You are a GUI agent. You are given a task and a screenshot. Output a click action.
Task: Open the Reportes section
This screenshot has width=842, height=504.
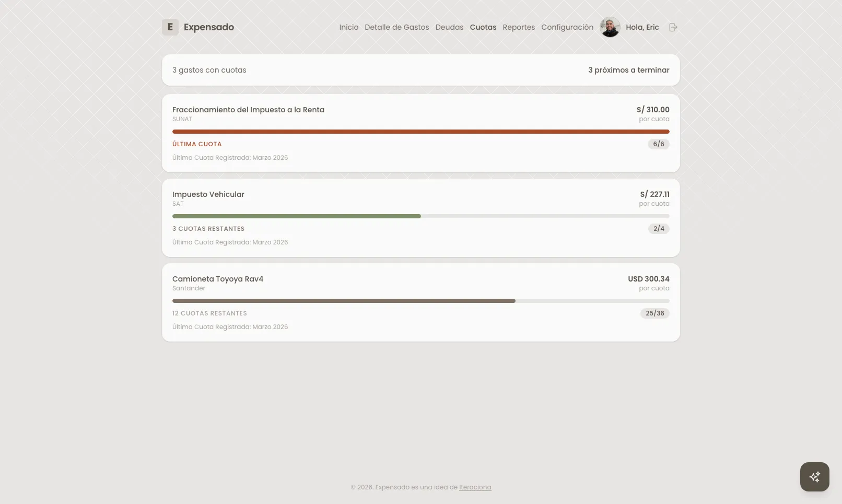519,27
